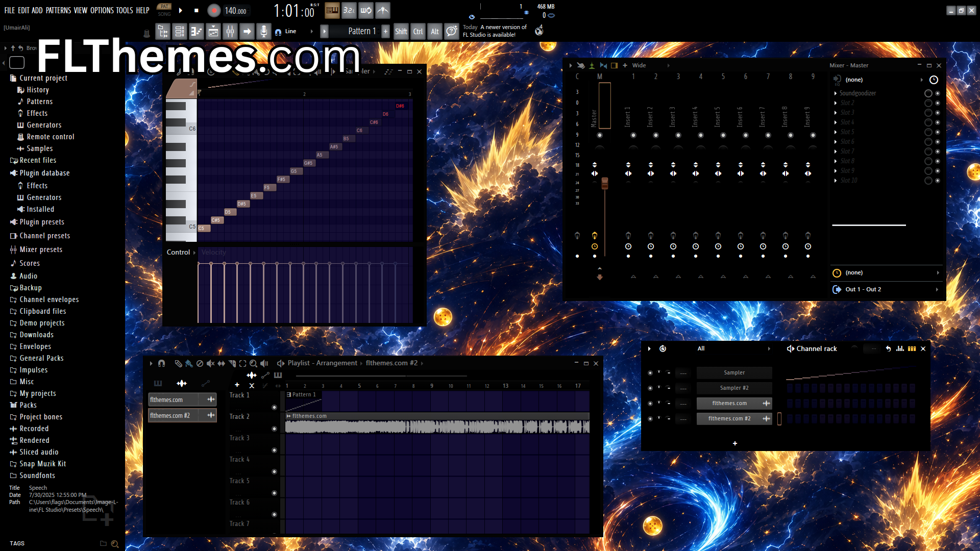Select the Mute tool in Playlist toolbar
Screen dimensions: 980x551
[210, 363]
